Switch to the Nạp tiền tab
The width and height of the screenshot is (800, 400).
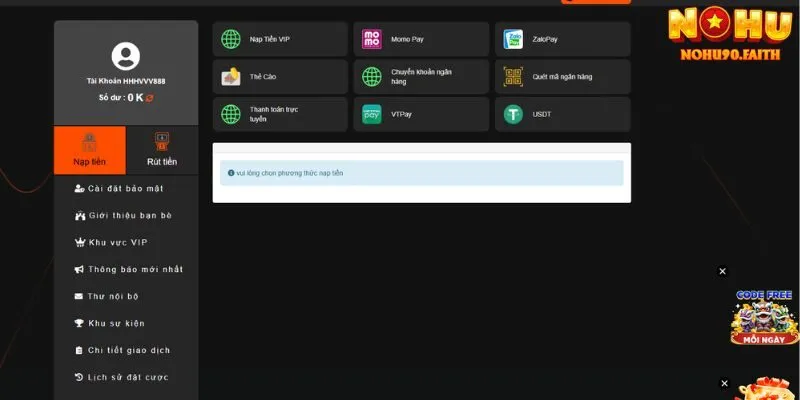pyautogui.click(x=90, y=150)
